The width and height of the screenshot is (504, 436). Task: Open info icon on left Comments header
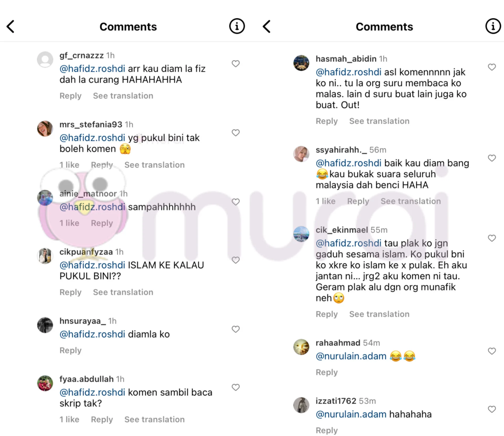click(x=237, y=26)
